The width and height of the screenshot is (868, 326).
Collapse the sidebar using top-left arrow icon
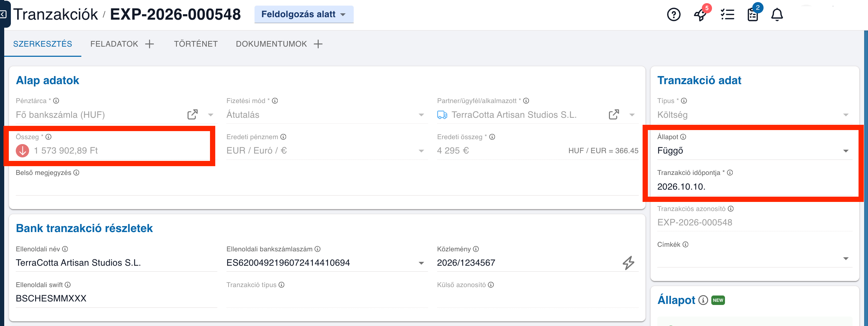tap(3, 14)
